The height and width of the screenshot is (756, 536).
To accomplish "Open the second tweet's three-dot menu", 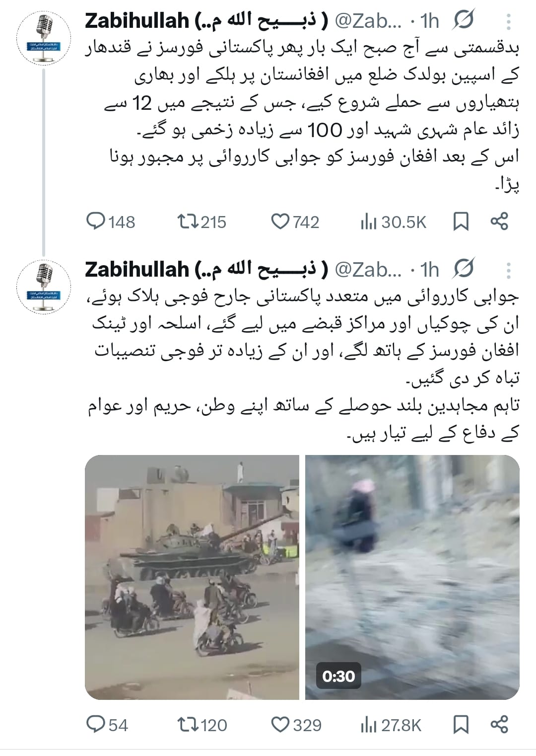I will [x=508, y=271].
